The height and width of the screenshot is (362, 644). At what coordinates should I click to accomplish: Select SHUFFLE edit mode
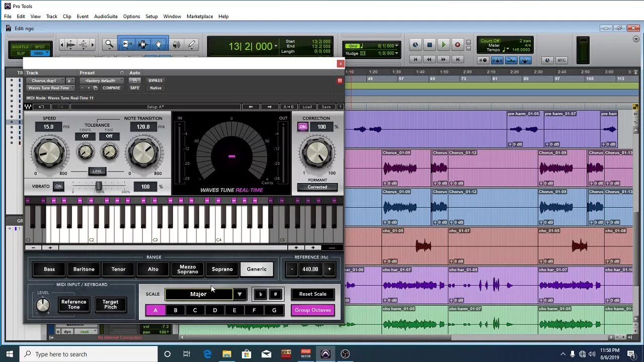21,47
